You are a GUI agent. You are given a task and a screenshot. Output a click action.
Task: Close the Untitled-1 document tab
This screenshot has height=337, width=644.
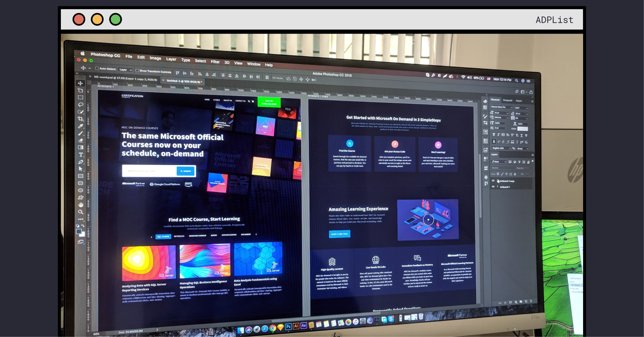pyautogui.click(x=163, y=80)
